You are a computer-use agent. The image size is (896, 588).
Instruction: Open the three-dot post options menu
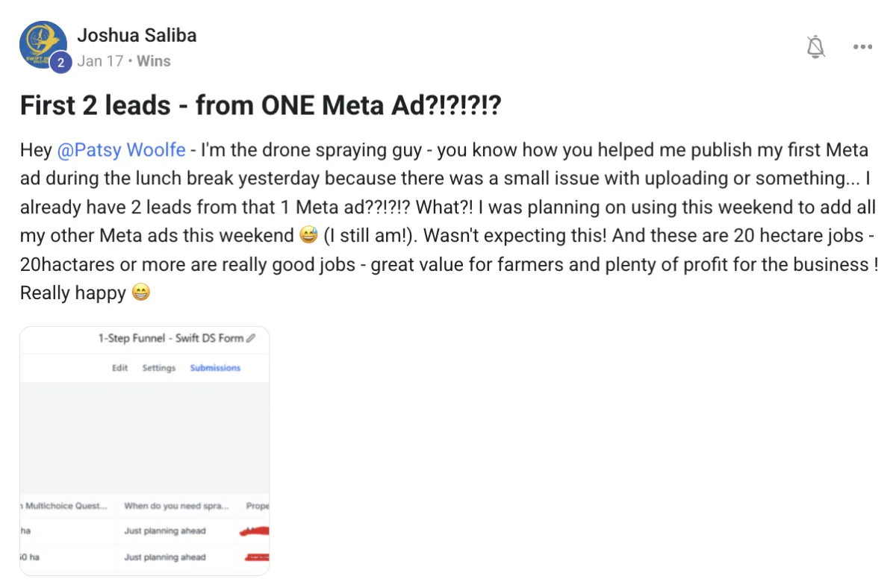point(862,47)
